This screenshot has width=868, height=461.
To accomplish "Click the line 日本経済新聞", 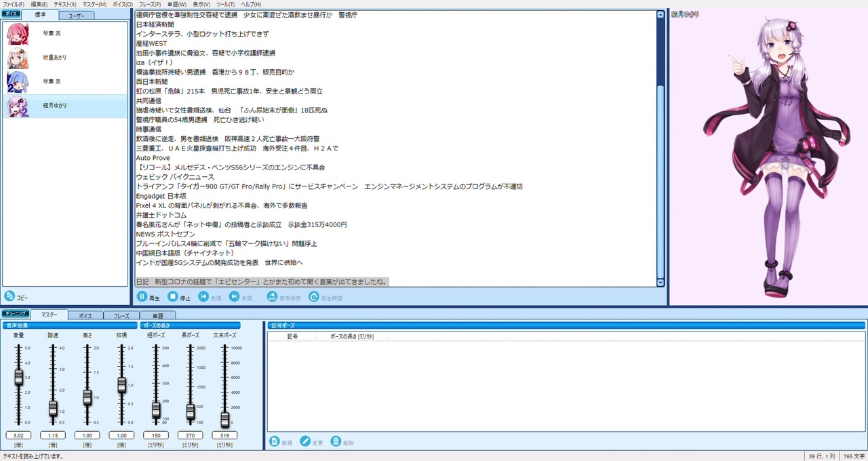I will tap(156, 24).
